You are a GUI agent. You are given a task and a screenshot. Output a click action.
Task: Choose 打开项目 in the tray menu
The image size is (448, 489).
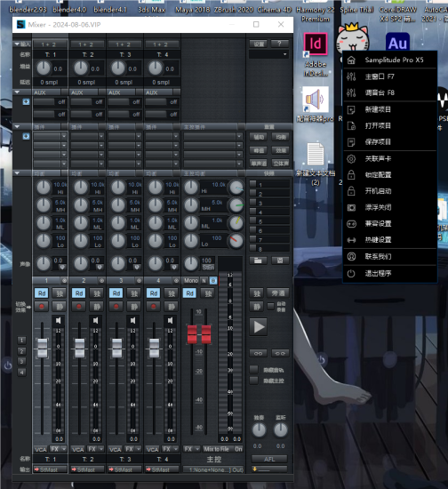389,125
